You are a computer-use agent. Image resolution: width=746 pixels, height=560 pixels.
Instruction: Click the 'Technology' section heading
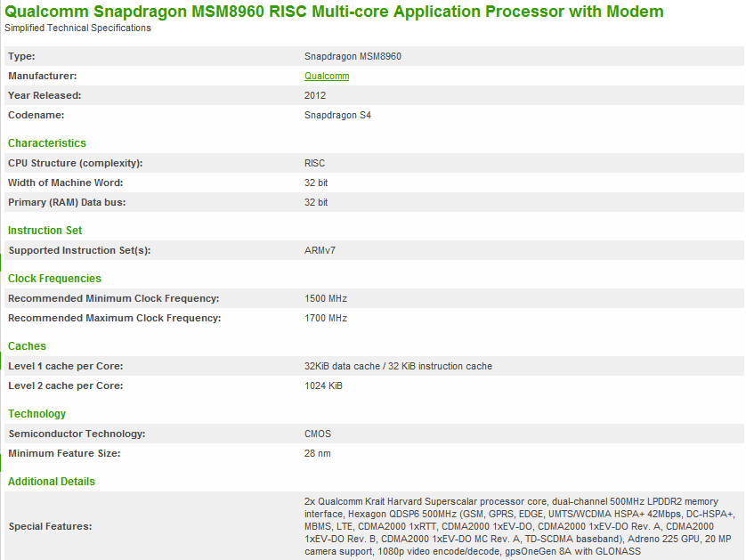pyautogui.click(x=37, y=413)
